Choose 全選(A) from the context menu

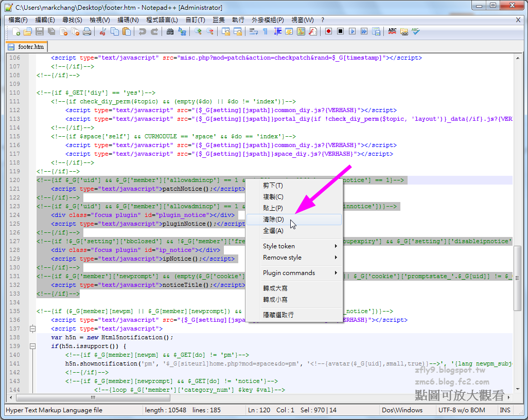294,231
